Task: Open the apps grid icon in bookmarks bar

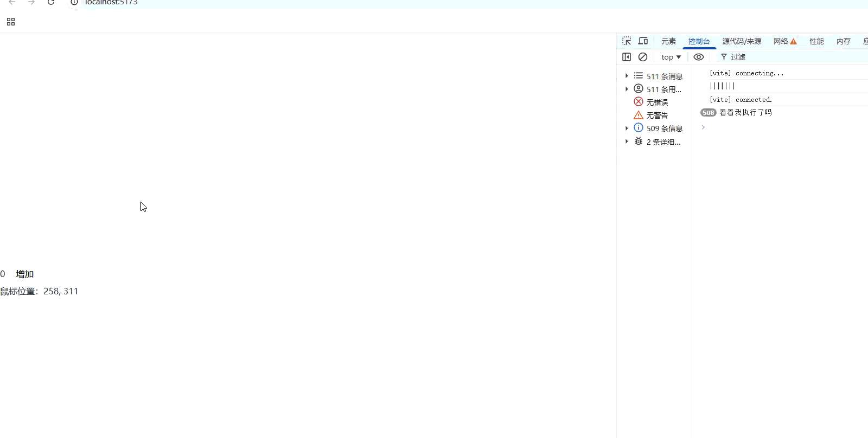Action: (11, 22)
